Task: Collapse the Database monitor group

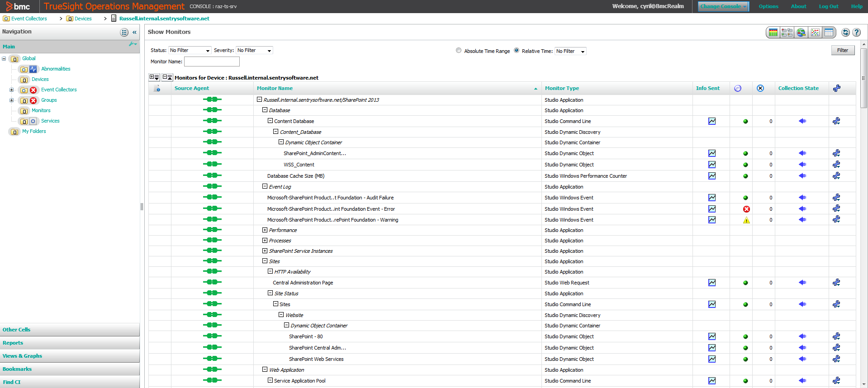Action: (x=265, y=110)
